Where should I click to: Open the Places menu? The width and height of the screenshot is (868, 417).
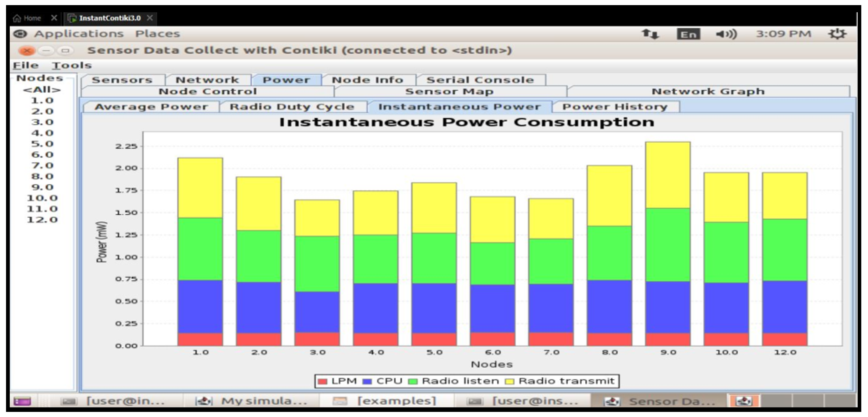point(157,34)
